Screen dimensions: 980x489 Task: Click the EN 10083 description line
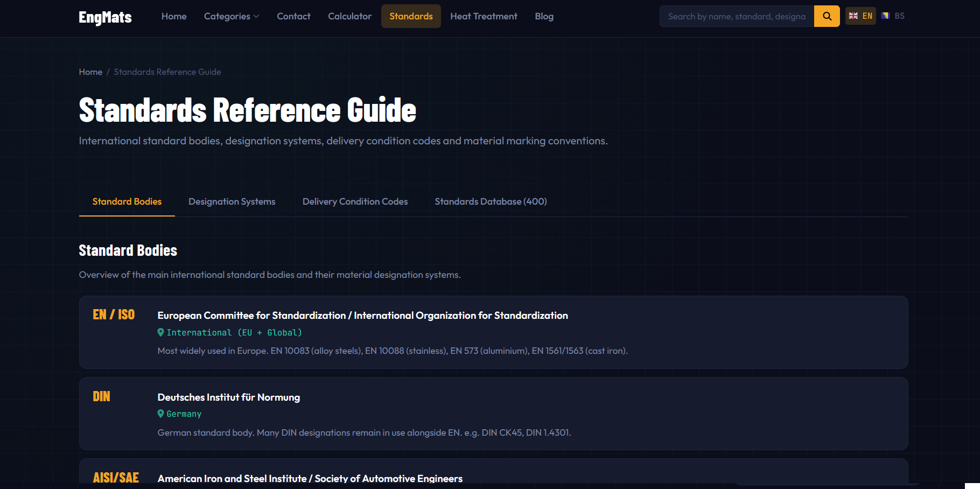393,351
